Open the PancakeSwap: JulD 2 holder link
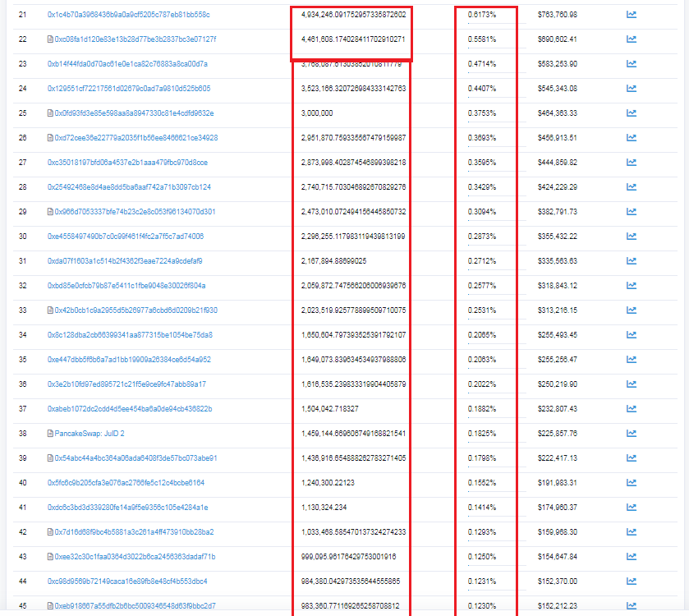 pyautogui.click(x=90, y=434)
